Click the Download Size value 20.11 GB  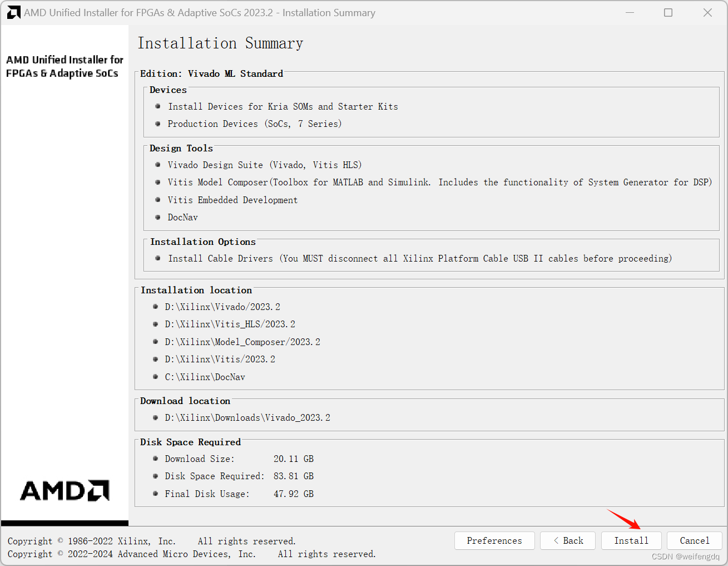pos(294,459)
